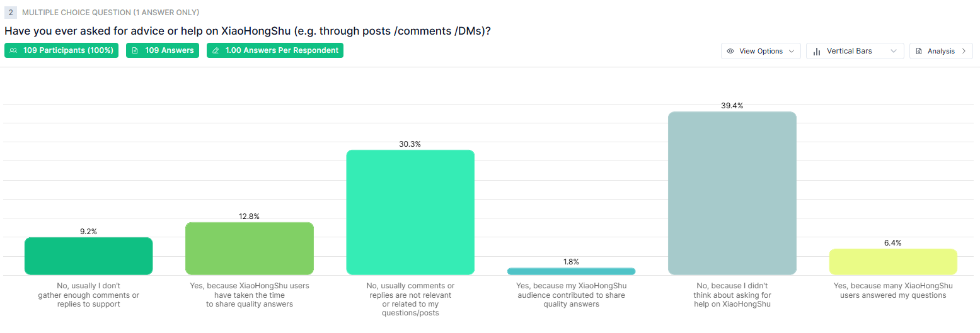The width and height of the screenshot is (980, 333).
Task: Click the pencil icon on answers-per-respondent badge
Action: pos(216,50)
